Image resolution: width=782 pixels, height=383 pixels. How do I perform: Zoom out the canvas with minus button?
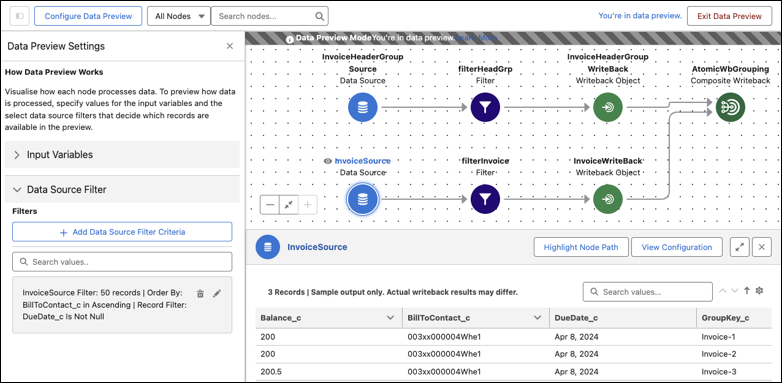pyautogui.click(x=270, y=204)
